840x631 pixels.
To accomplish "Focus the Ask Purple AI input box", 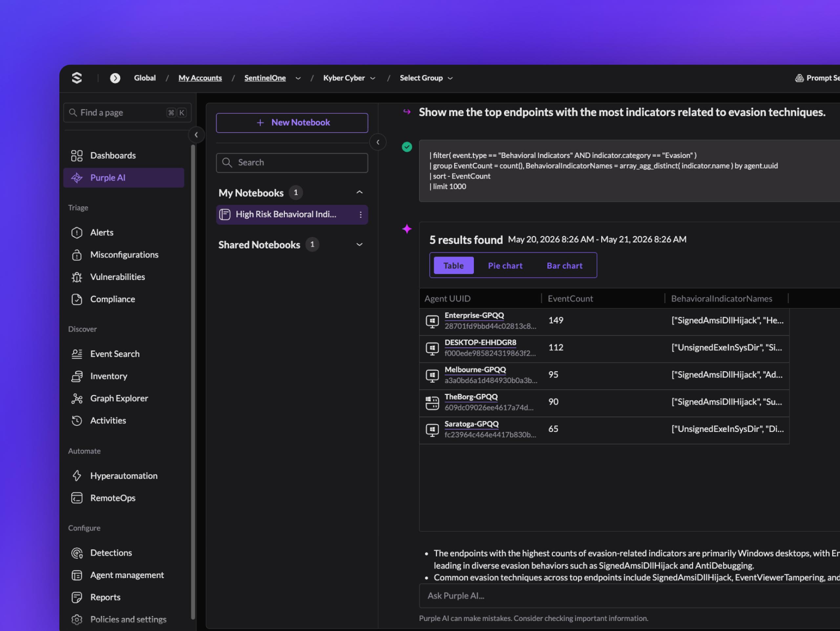I will click(629, 596).
